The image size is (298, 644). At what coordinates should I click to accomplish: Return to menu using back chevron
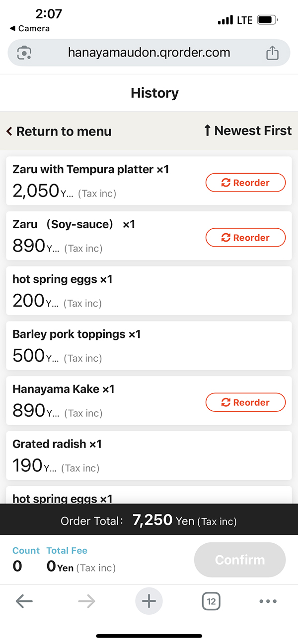59,131
